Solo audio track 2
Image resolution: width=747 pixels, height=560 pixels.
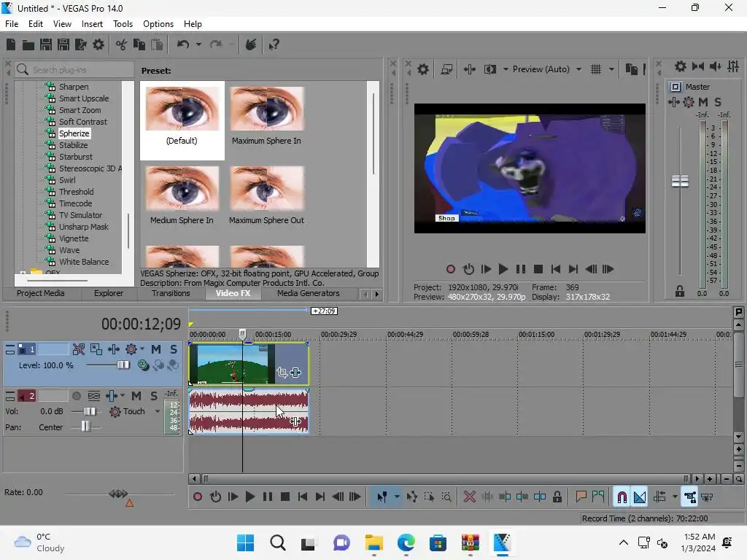coord(153,396)
